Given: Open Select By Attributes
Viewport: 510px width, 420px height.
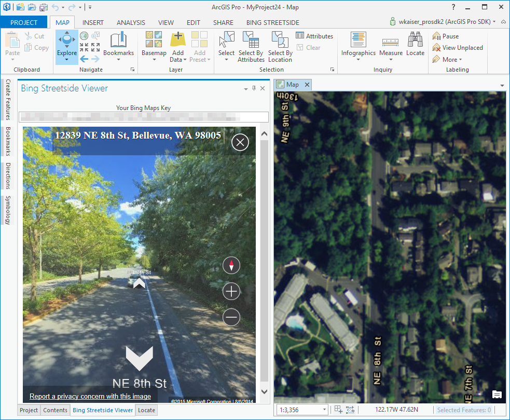Looking at the screenshot, I should [x=251, y=47].
